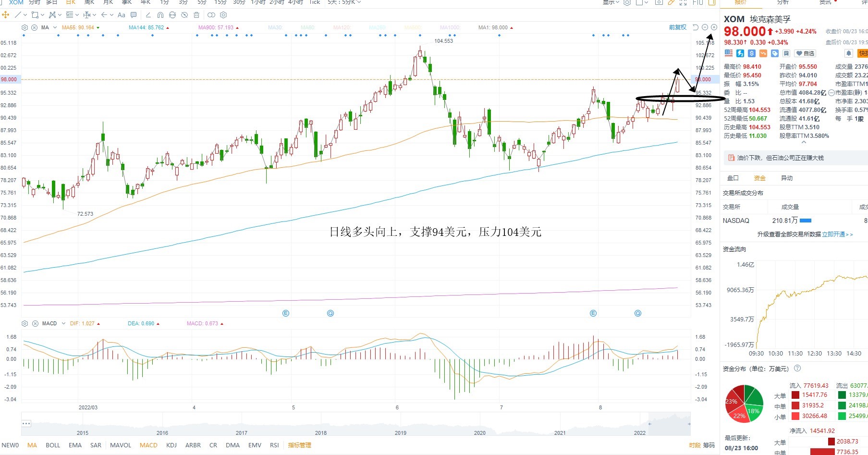Screen dimensions: 868x455
Task: Click the note memo icon
Action: tap(786, 53)
